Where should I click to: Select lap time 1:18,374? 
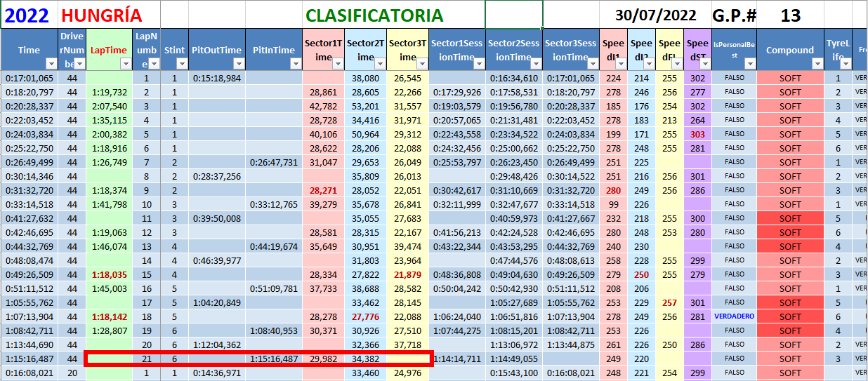[x=110, y=190]
